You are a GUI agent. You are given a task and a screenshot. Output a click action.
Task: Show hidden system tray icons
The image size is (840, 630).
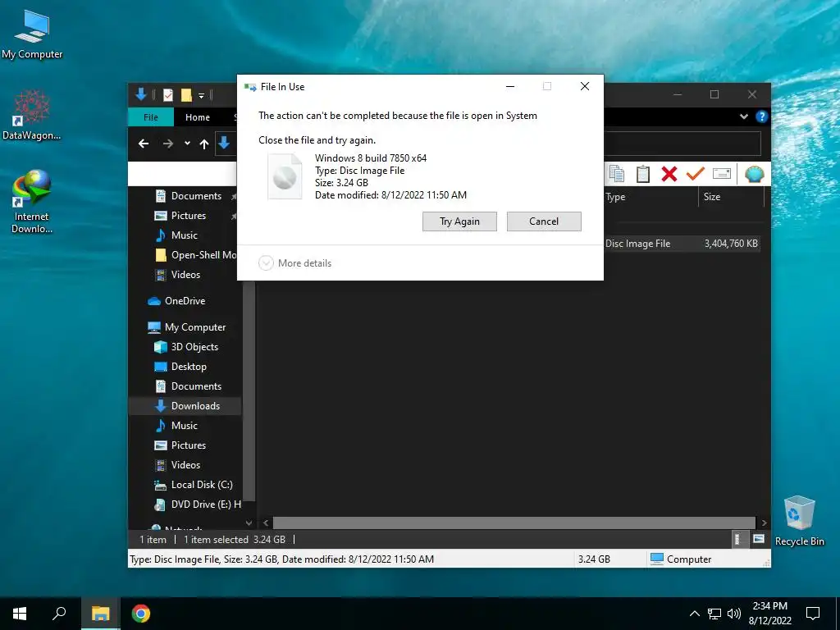694,614
